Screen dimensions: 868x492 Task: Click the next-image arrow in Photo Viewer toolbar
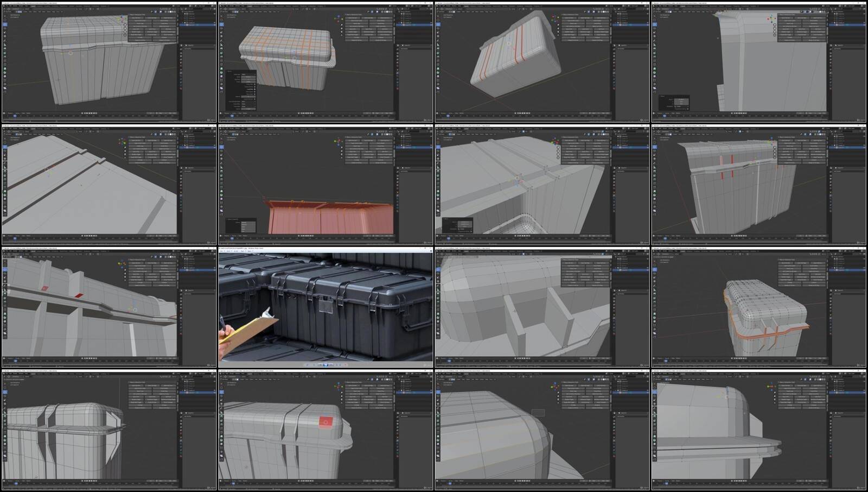[331, 365]
